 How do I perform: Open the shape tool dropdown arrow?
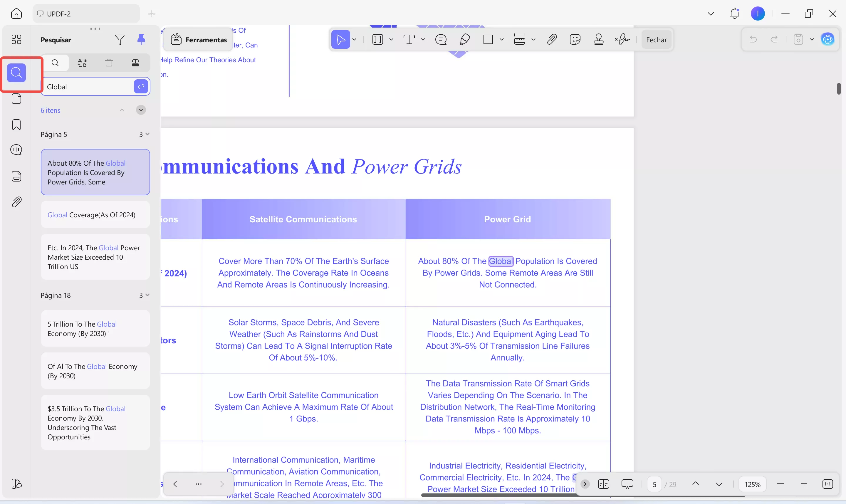point(502,40)
